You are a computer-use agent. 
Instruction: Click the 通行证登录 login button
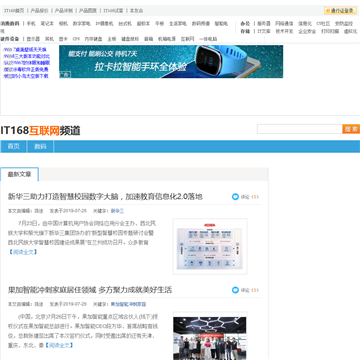coord(340,11)
